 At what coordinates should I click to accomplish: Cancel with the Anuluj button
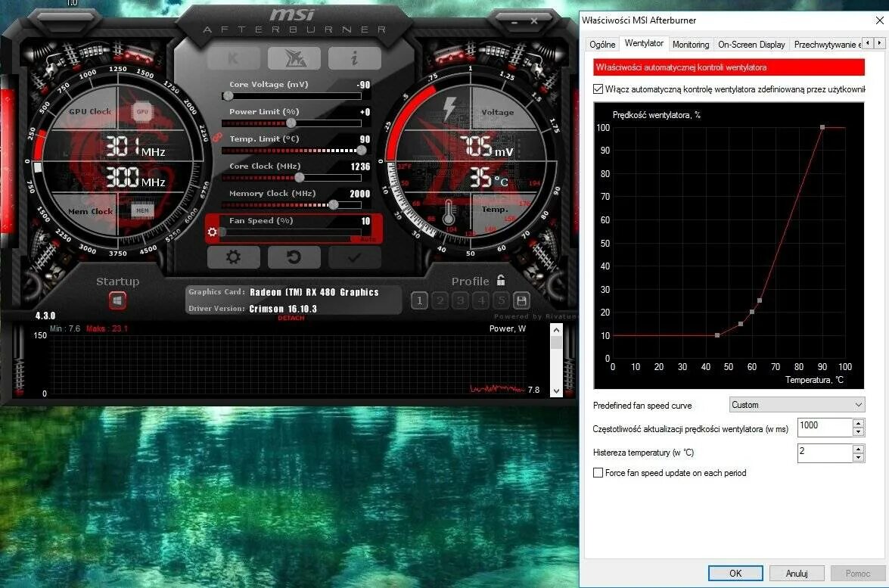coord(797,574)
